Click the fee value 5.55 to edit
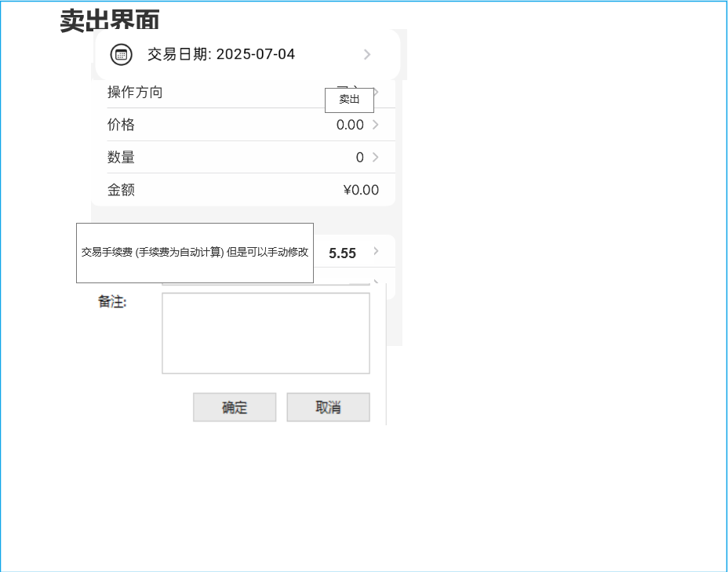The height and width of the screenshot is (572, 728). pyautogui.click(x=342, y=253)
